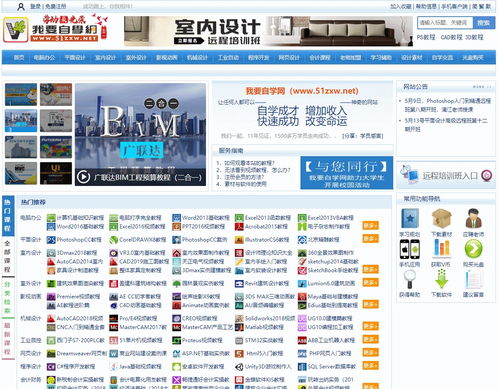Click the PhotoshopCC教程 PS icon
This screenshot has height=389, width=499.
pos(51,240)
